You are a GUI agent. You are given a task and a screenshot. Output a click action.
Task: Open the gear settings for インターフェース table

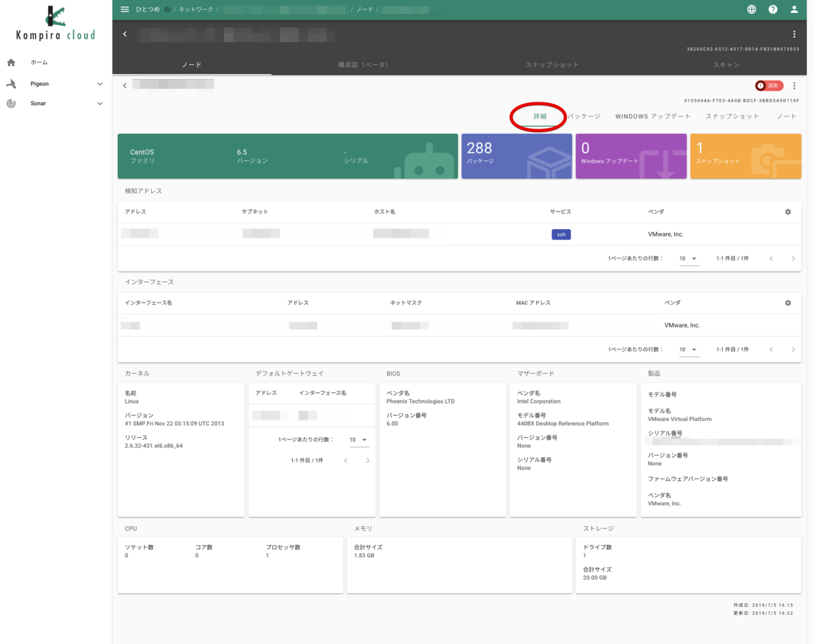tap(788, 303)
